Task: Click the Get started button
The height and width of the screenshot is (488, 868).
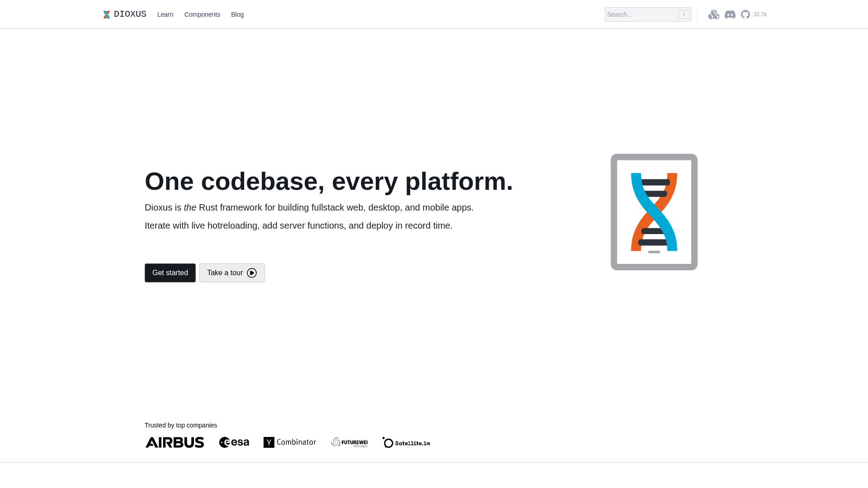Action: [x=170, y=272]
